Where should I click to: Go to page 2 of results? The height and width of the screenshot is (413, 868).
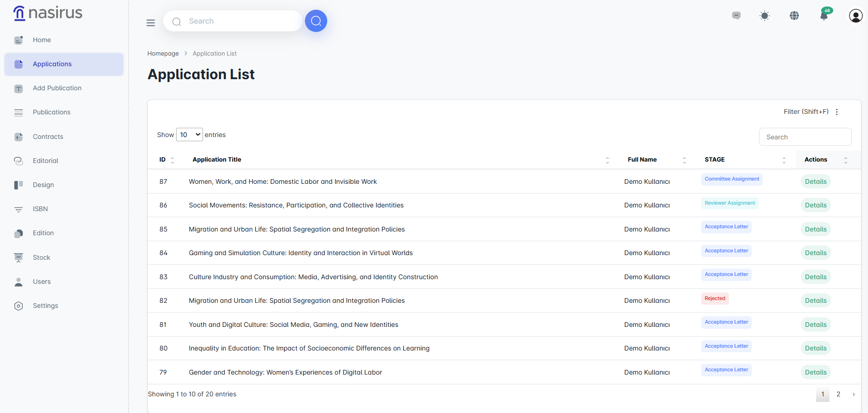(838, 394)
